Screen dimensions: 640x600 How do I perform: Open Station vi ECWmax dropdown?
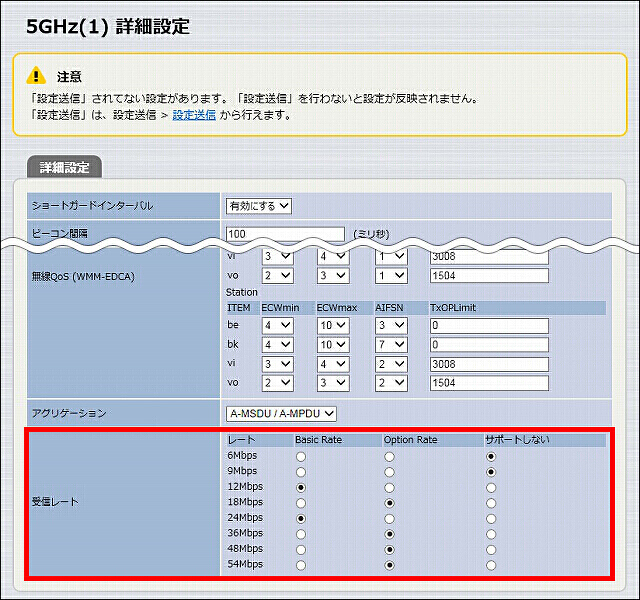coord(333,364)
